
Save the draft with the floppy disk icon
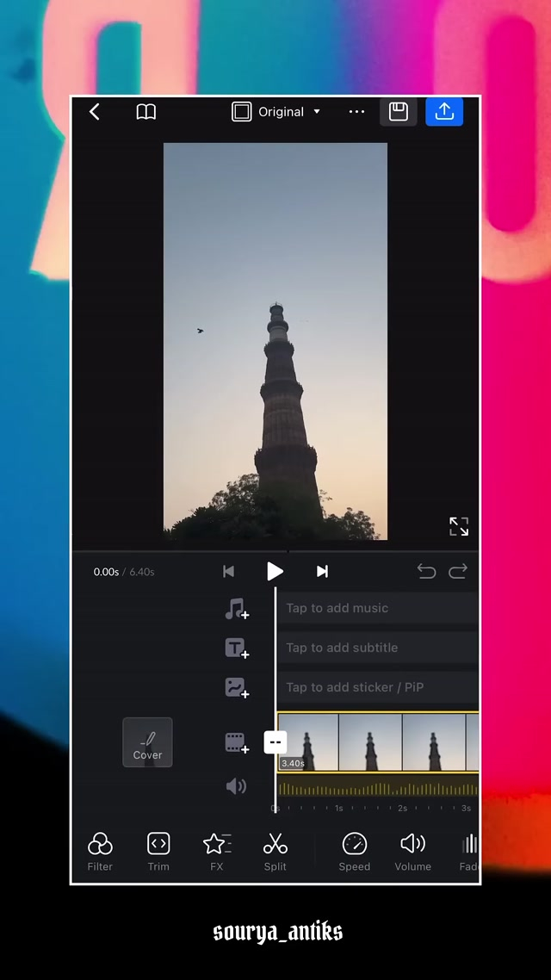click(398, 112)
